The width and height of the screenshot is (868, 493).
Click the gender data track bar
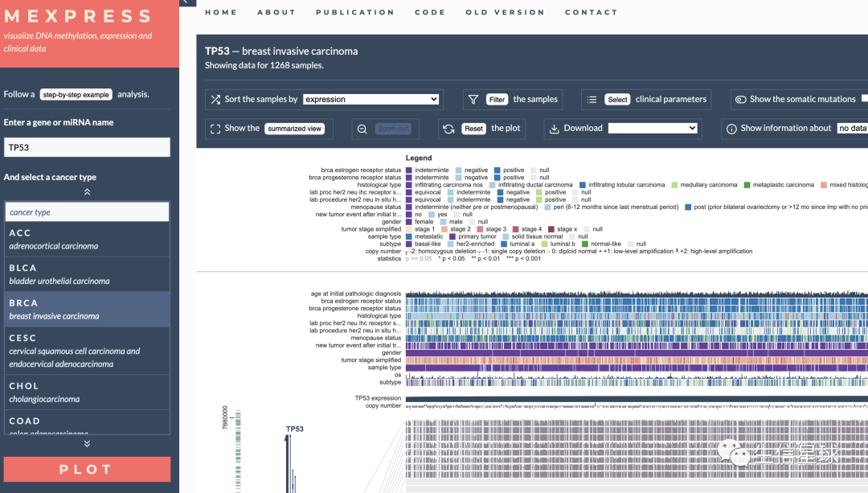(x=637, y=353)
